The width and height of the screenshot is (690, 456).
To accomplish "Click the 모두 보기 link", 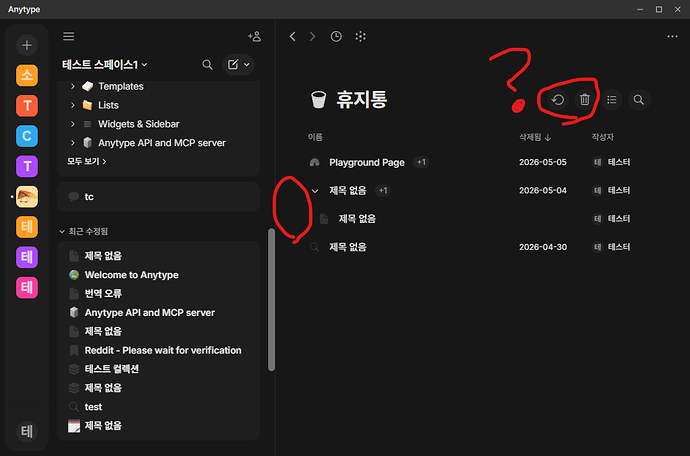I will (87, 162).
